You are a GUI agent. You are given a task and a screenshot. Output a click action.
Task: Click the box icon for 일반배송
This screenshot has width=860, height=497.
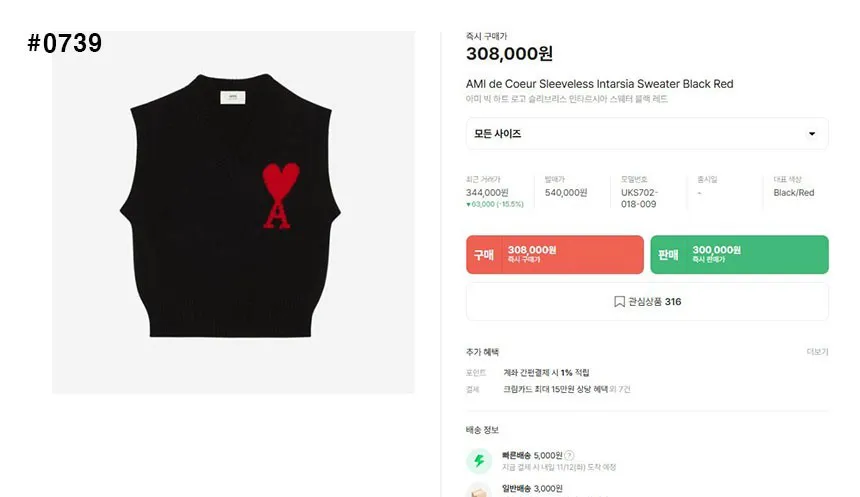[479, 491]
